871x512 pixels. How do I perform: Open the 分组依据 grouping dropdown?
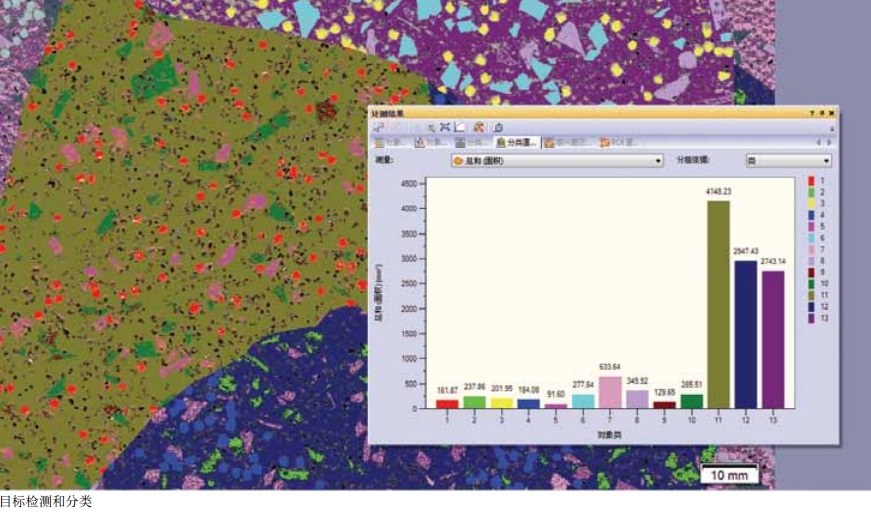coord(788,160)
